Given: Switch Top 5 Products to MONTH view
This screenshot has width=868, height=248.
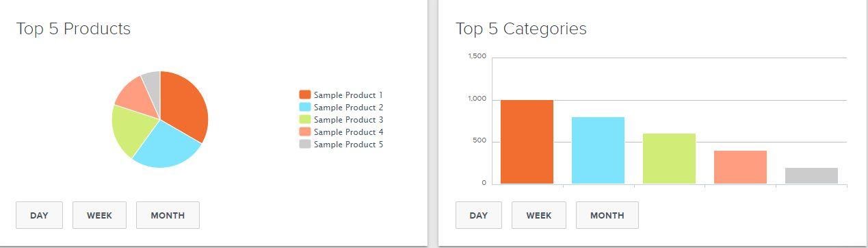Looking at the screenshot, I should tap(168, 215).
